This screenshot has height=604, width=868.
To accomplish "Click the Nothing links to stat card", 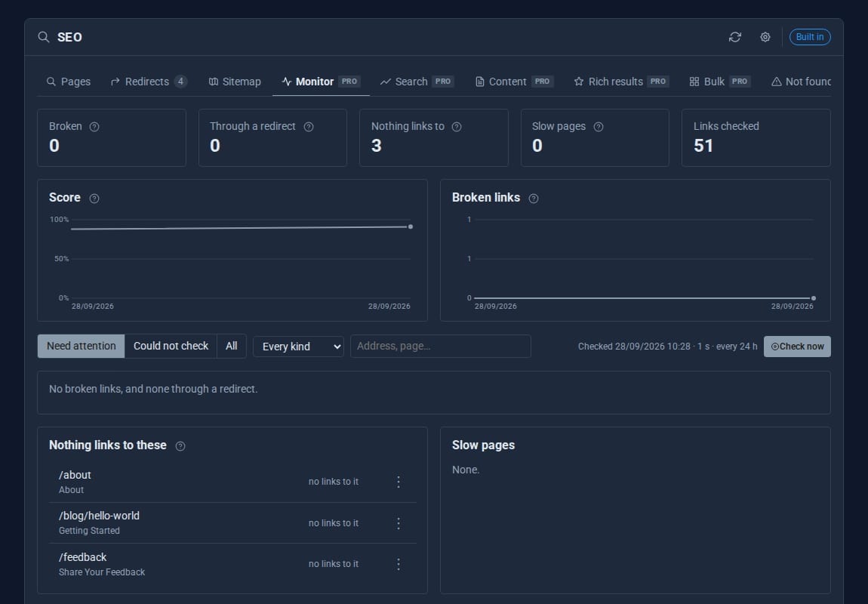I will (434, 138).
